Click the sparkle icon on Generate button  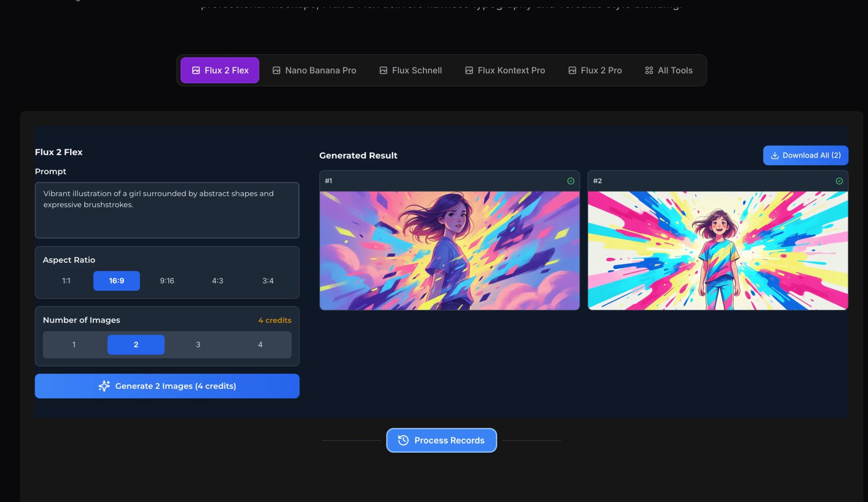tap(104, 386)
